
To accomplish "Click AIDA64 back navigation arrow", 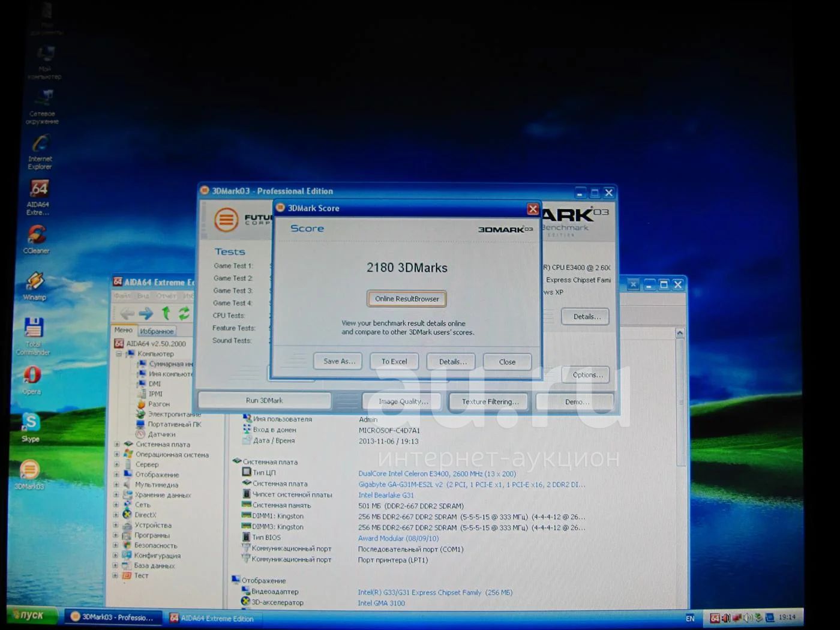I will 127,313.
